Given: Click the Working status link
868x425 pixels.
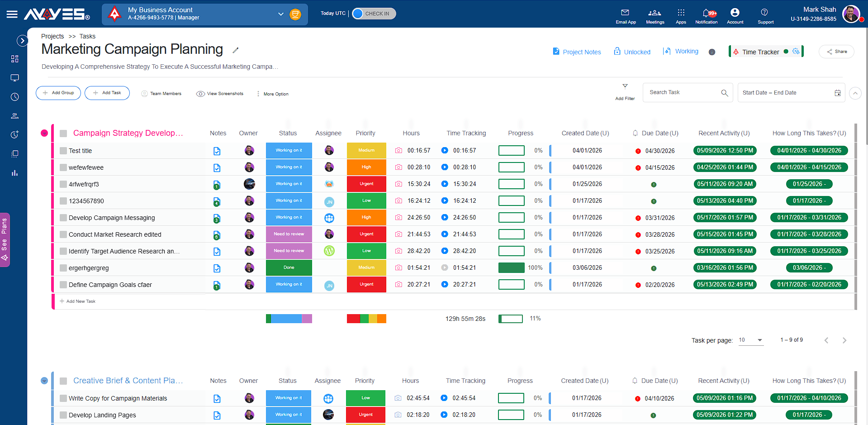Looking at the screenshot, I should pos(681,51).
